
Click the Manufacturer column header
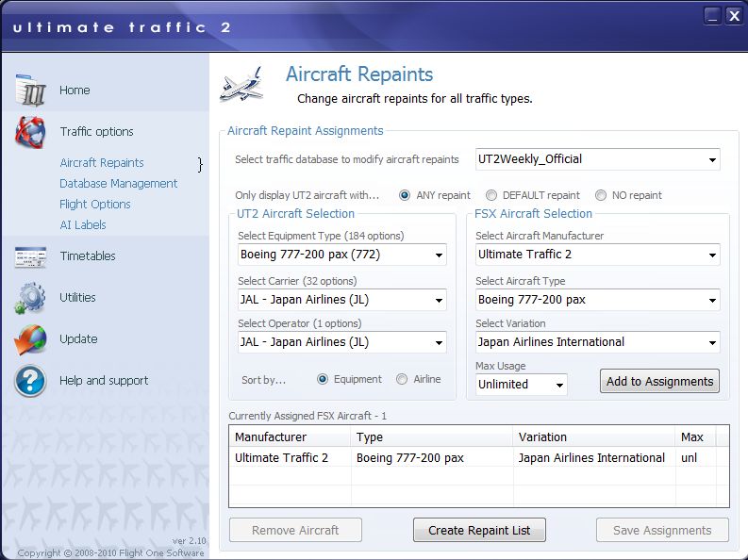pyautogui.click(x=290, y=437)
